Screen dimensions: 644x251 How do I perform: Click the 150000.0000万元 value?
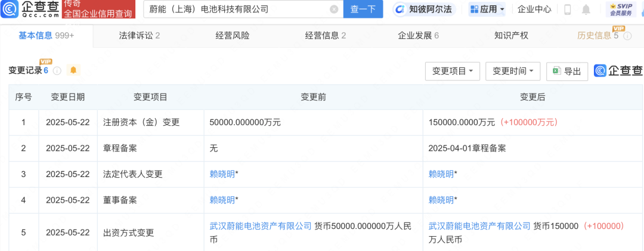pyautogui.click(x=463, y=122)
